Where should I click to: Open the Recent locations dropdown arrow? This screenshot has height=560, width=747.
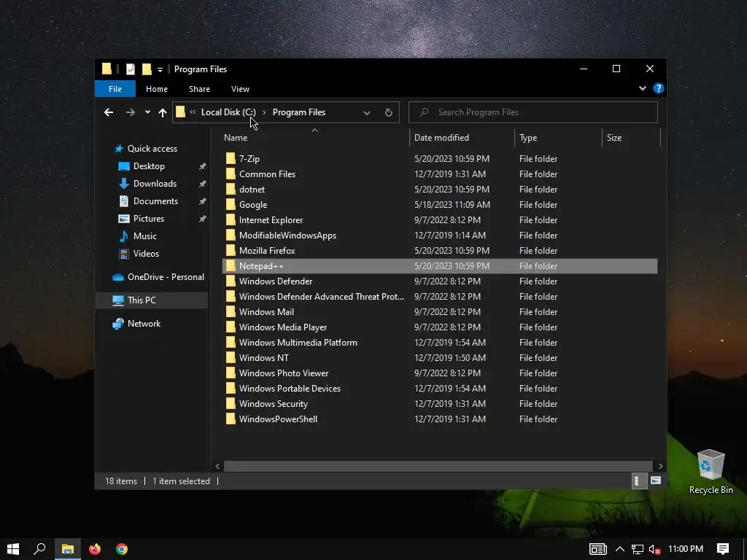pos(147,112)
